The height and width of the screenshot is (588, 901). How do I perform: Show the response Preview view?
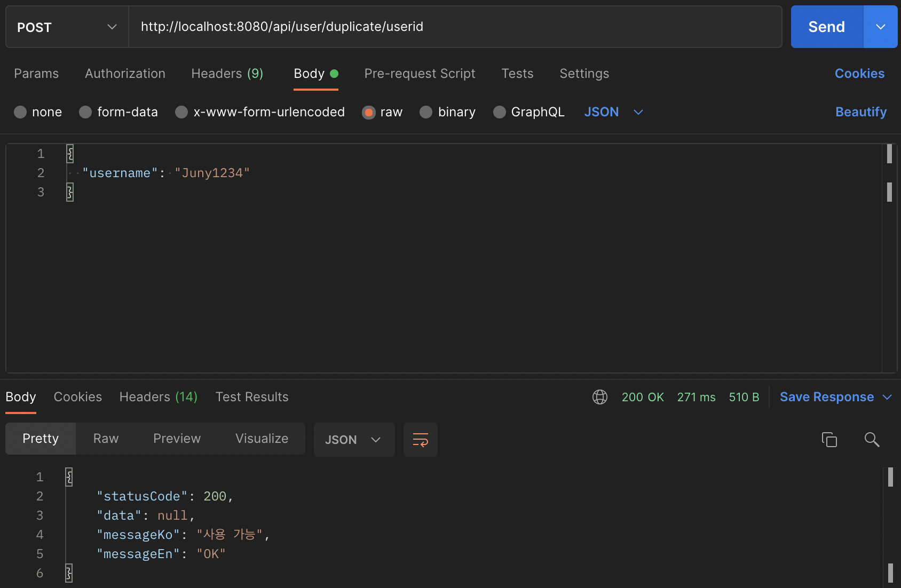pyautogui.click(x=177, y=439)
